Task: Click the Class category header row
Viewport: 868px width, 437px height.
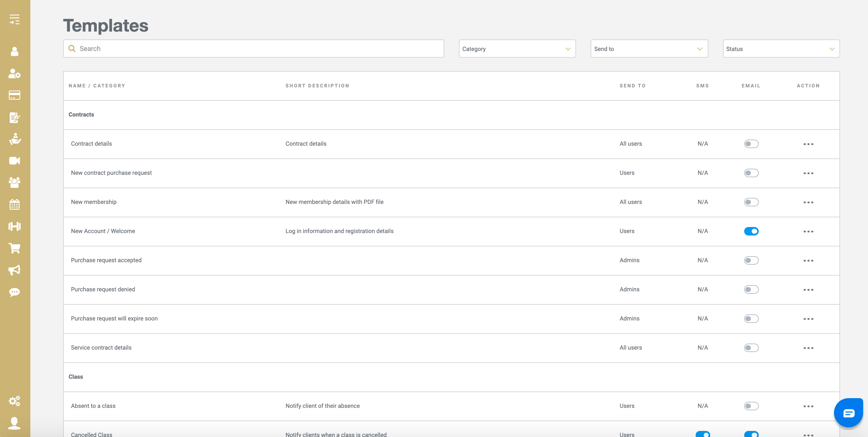Action: click(x=451, y=377)
